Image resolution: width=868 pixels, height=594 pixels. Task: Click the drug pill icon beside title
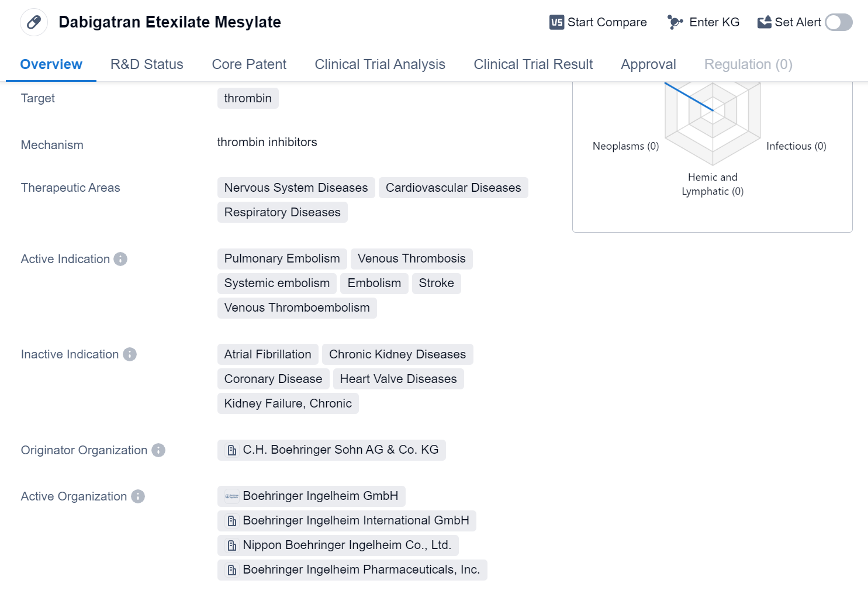[x=34, y=22]
